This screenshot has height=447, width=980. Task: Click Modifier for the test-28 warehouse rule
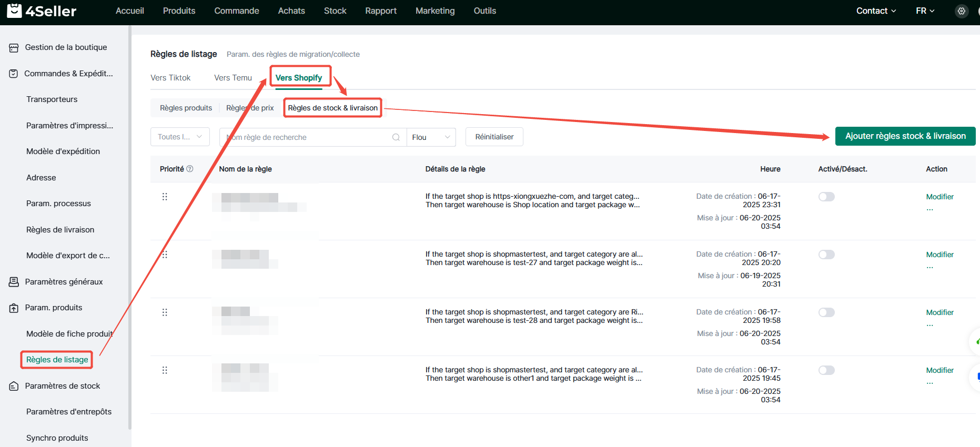pyautogui.click(x=939, y=312)
